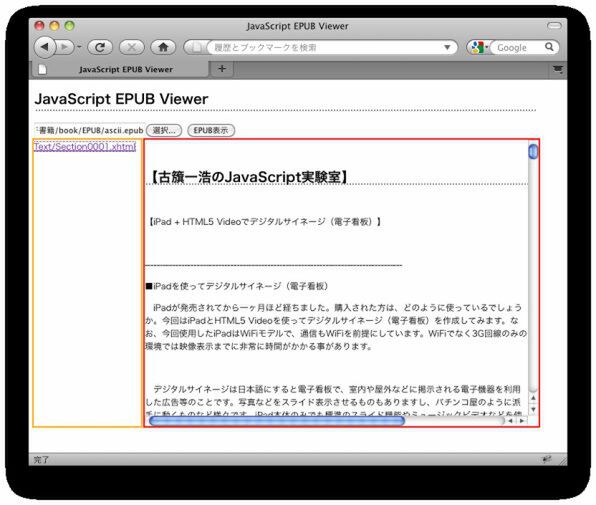Open the list all tabs button

558,69
